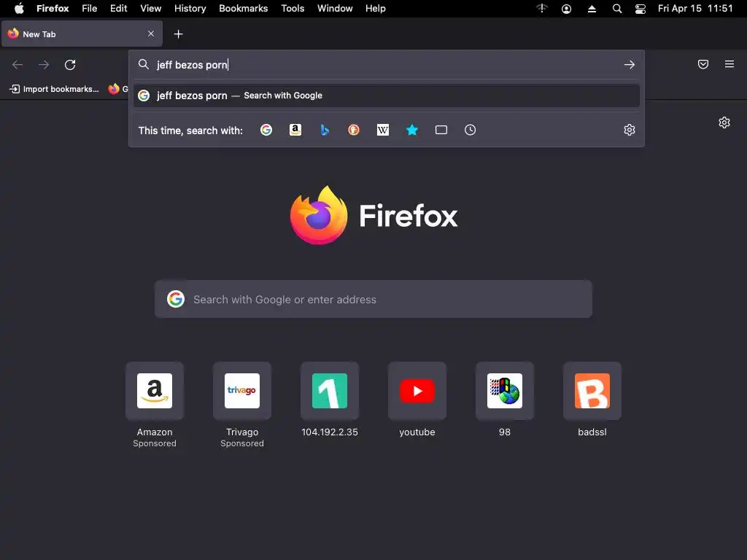Reload the current page
The width and height of the screenshot is (747, 560).
tap(70, 65)
